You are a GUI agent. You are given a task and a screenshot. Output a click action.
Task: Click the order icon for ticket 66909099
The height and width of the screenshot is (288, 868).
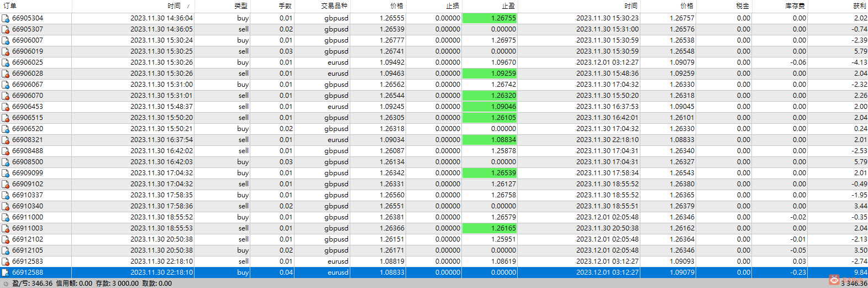coord(6,173)
